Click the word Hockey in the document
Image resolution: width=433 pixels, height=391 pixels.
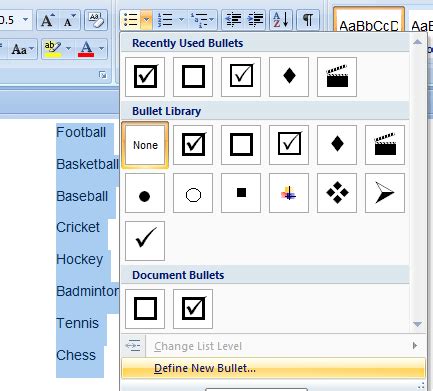click(80, 260)
